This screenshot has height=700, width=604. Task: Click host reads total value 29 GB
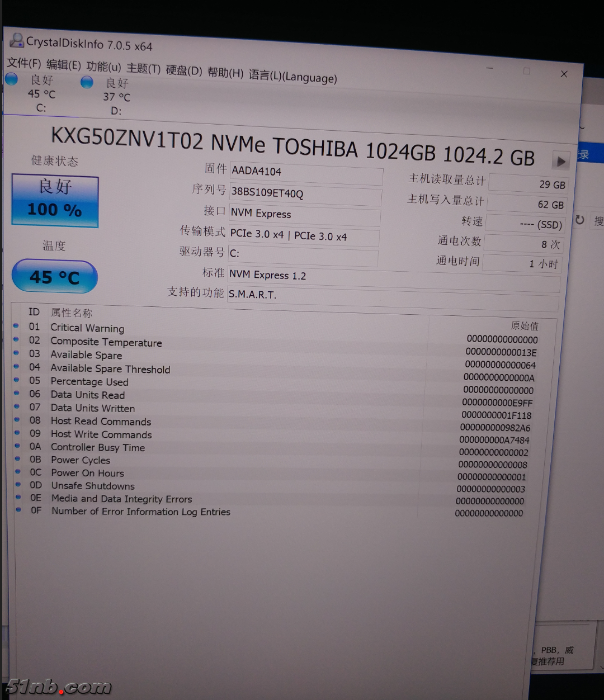pos(528,183)
